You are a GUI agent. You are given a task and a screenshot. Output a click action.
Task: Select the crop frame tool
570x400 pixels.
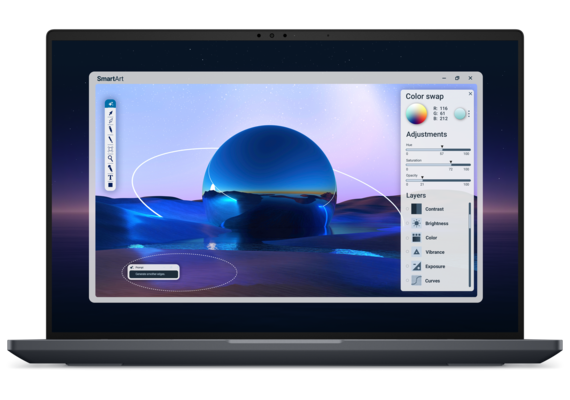click(x=110, y=149)
